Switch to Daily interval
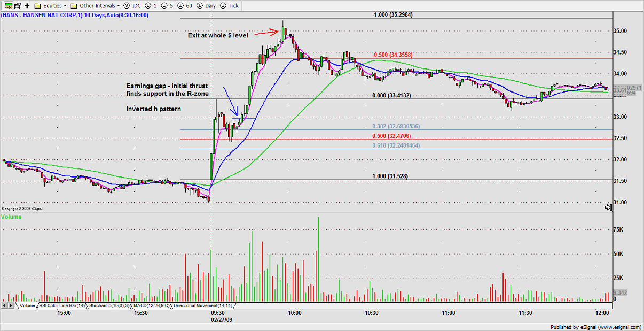Image resolution: width=644 pixels, height=331 pixels. 206,6
